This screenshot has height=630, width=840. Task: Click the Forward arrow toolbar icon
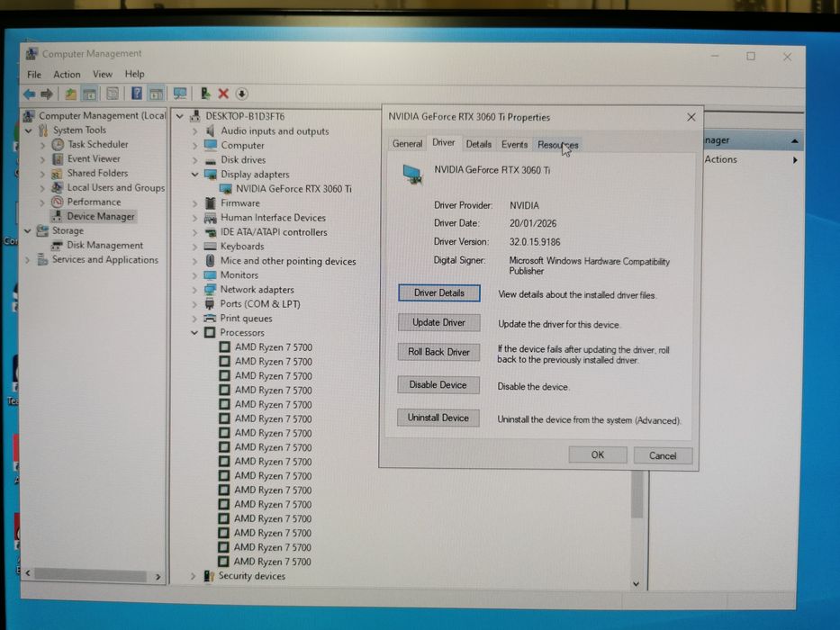tap(47, 94)
